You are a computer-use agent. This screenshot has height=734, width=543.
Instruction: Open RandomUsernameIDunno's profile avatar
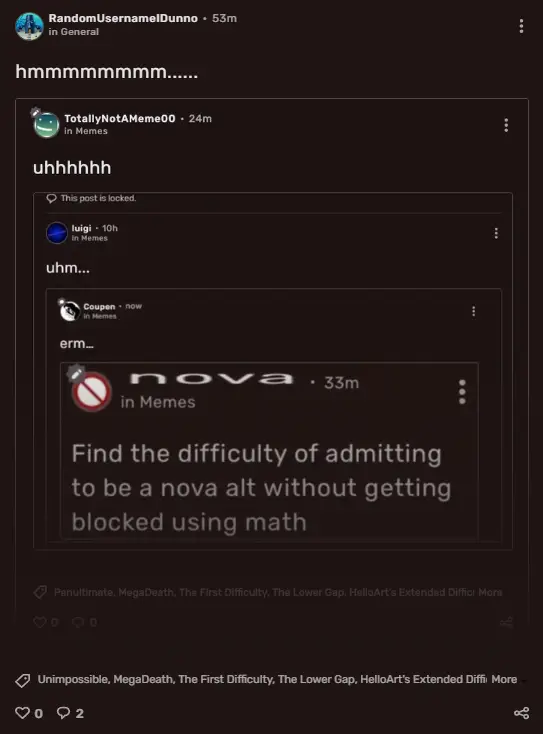tap(29, 26)
